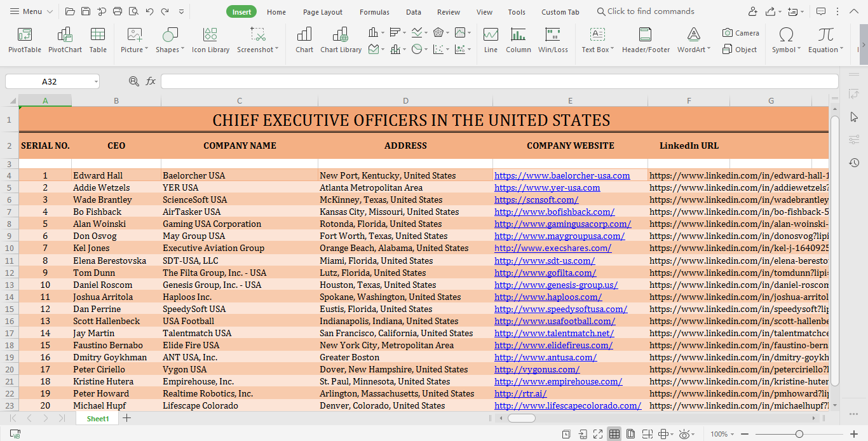
Task: Insert a Win/Loss sparkline
Action: [x=553, y=40]
